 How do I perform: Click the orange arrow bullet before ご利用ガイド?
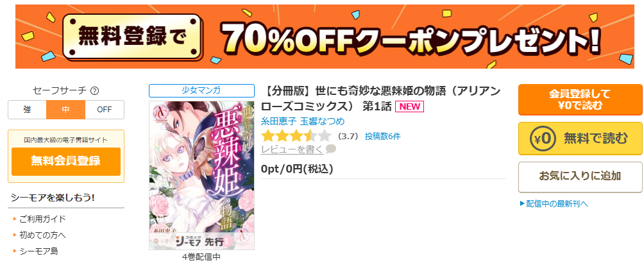15,219
